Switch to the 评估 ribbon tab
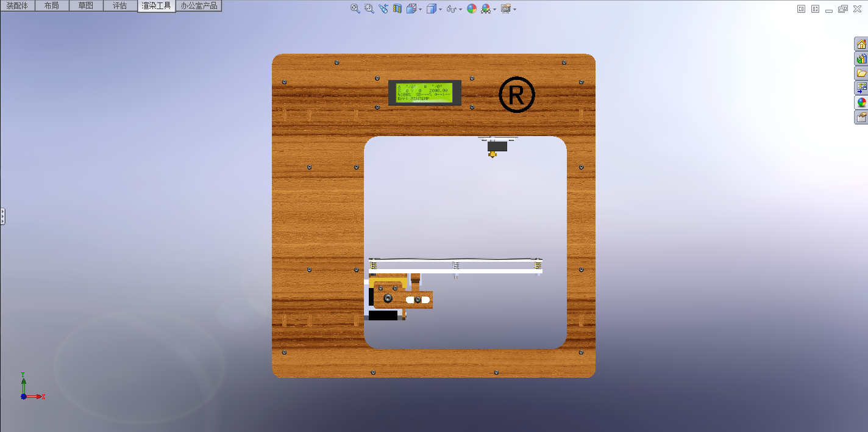 pos(121,5)
